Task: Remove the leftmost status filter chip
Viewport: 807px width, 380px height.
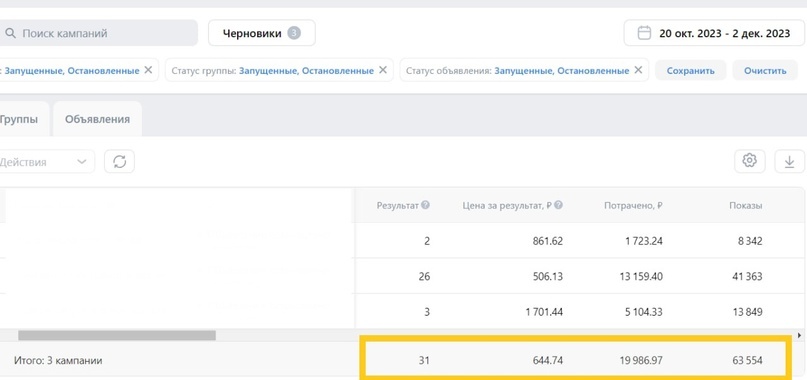Action: tap(148, 70)
